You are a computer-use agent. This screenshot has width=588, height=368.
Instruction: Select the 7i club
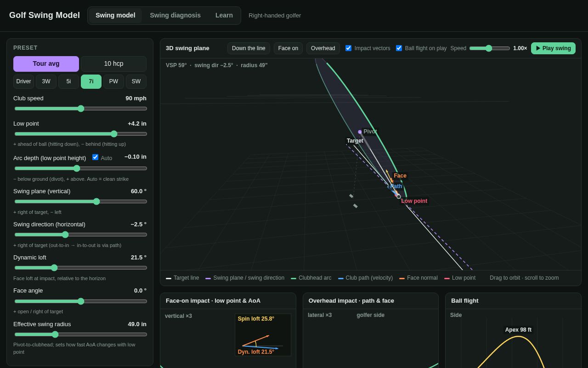[x=91, y=81]
